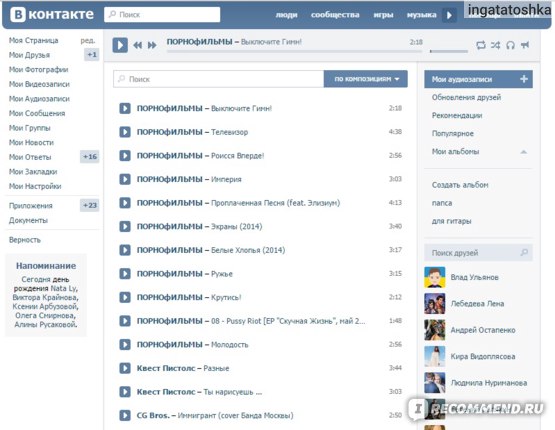This screenshot has width=555, height=430.
Task: Open Документы in sidebar
Action: [28, 220]
